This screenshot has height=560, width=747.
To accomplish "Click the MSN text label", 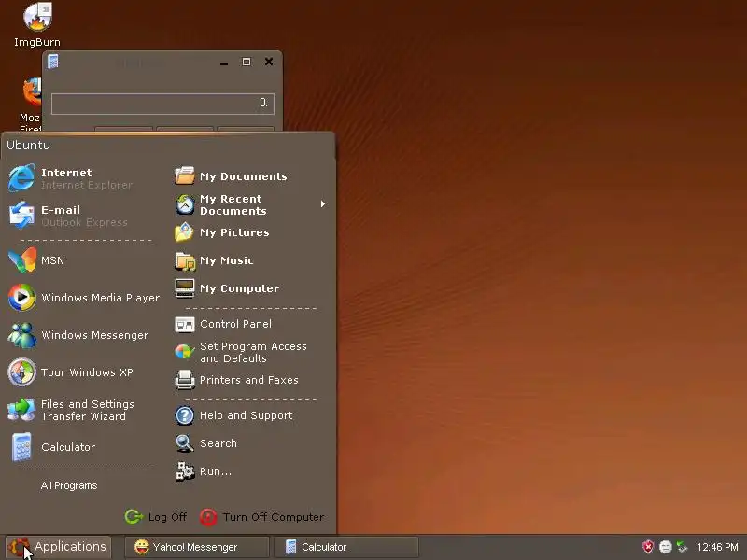I will click(52, 260).
